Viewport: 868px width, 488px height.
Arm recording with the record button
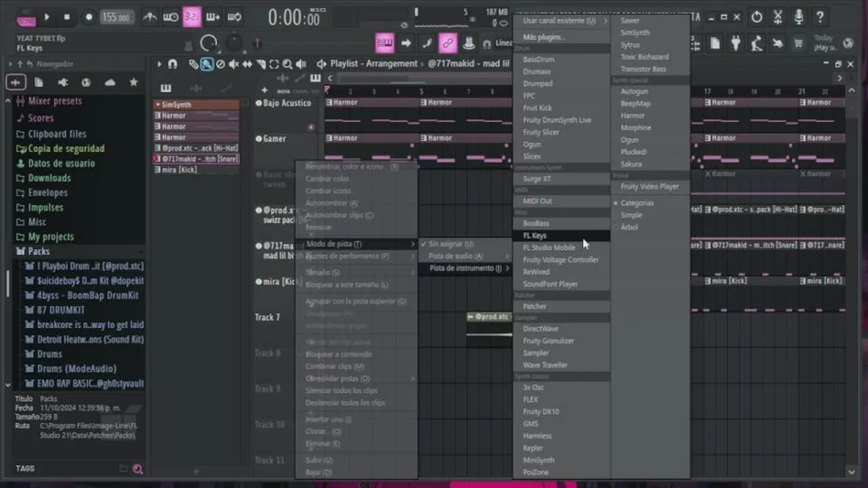coord(88,17)
